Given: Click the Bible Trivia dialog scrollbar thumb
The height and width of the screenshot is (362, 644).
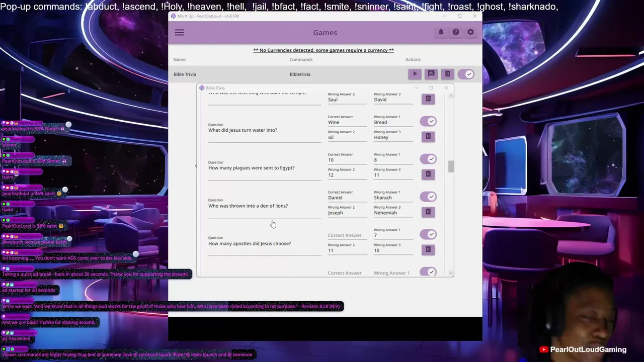Looking at the screenshot, I should pos(451,166).
